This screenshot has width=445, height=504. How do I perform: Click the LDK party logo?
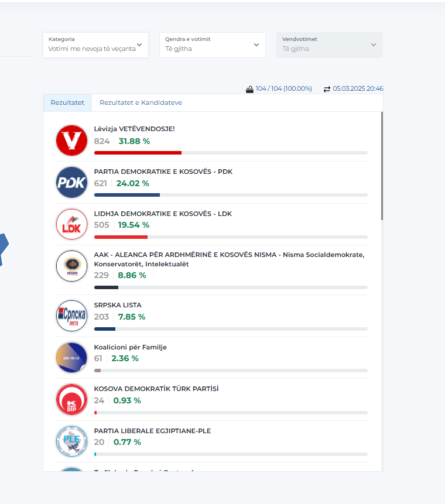(x=71, y=224)
